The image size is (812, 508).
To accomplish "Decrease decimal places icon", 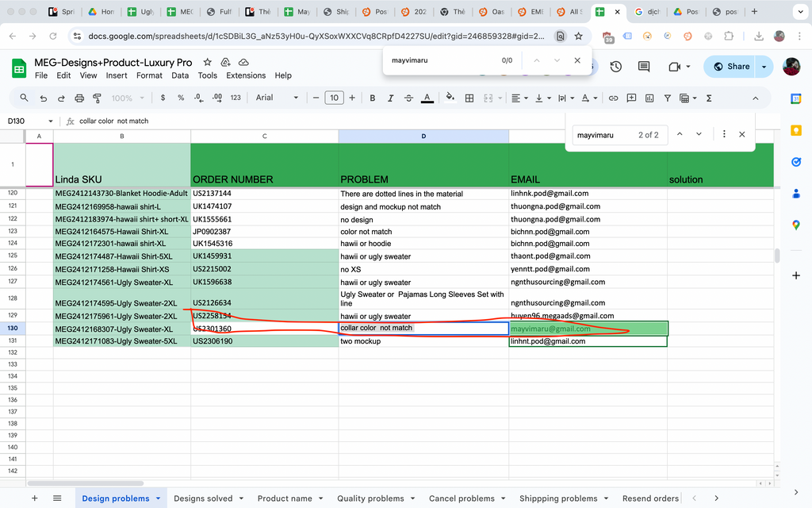I will click(x=199, y=98).
